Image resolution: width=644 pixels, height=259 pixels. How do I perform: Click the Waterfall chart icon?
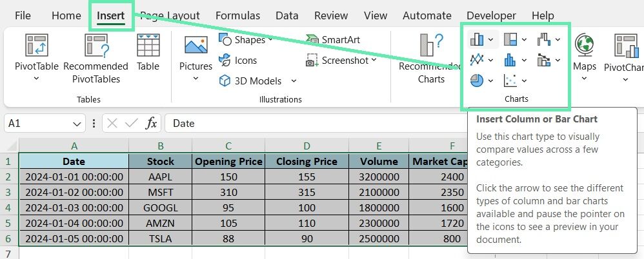click(x=543, y=39)
